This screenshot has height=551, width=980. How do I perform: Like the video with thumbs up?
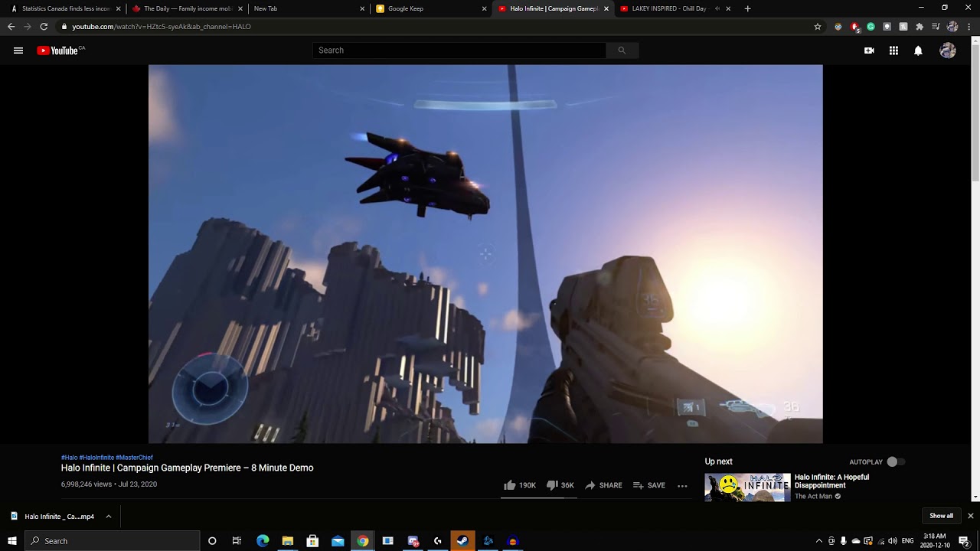[x=519, y=485]
